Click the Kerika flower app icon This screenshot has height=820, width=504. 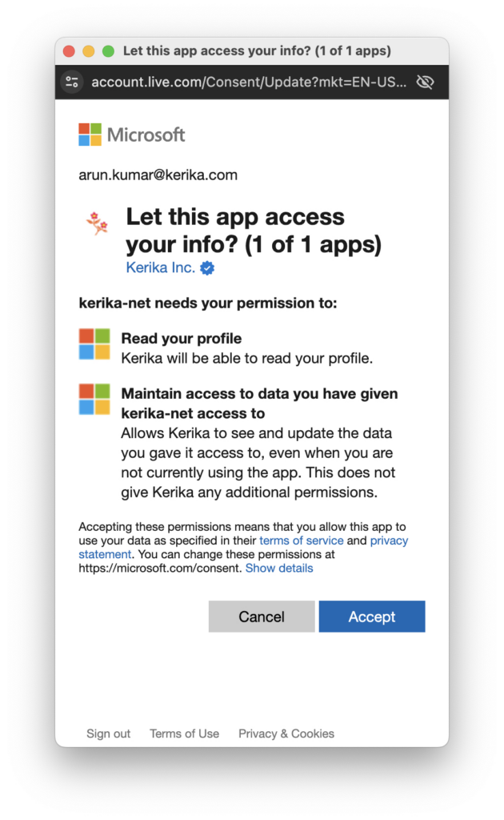coord(97,223)
